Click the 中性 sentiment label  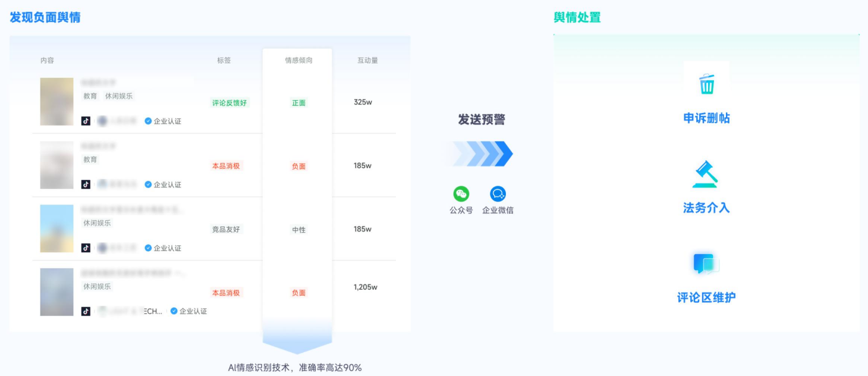(298, 230)
